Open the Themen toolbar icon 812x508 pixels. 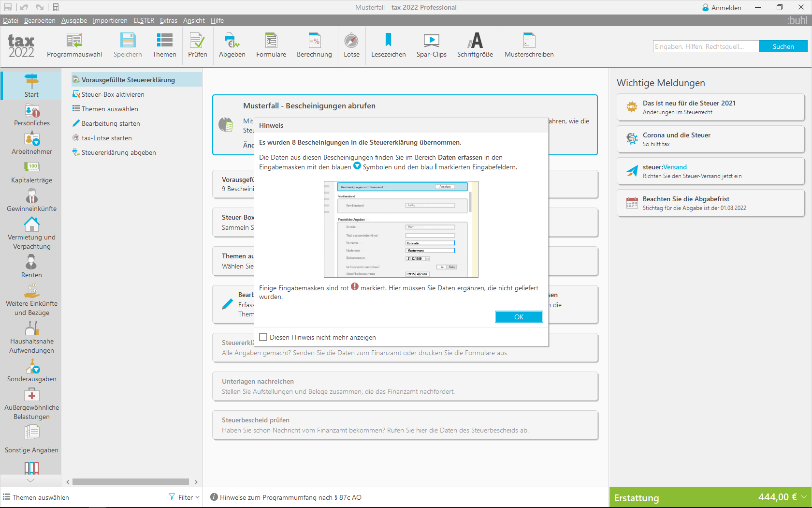[x=164, y=45]
